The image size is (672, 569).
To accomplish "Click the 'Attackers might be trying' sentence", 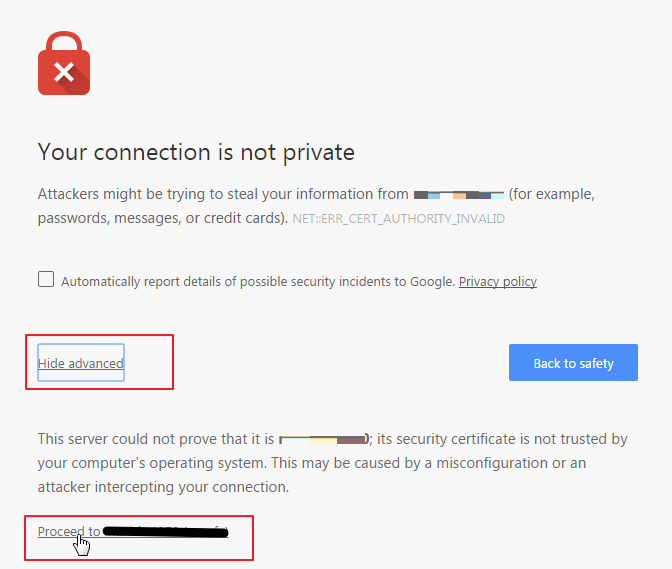I will pyautogui.click(x=223, y=195).
